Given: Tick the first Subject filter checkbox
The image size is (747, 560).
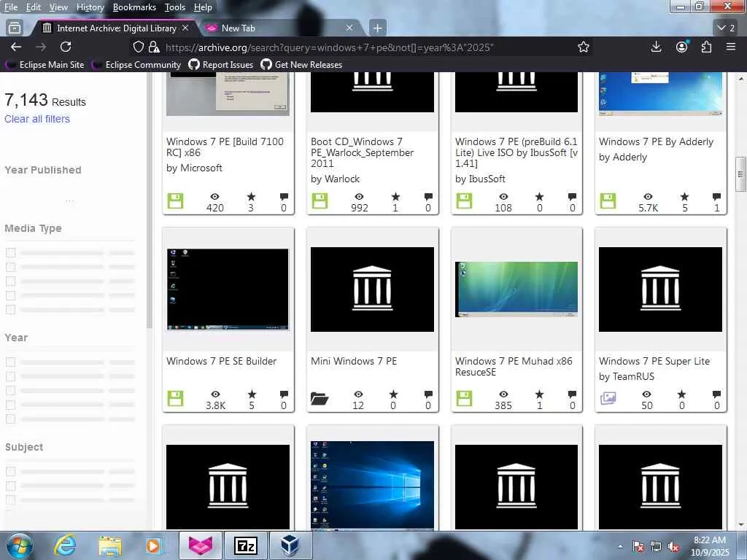Looking at the screenshot, I should click(x=10, y=472).
